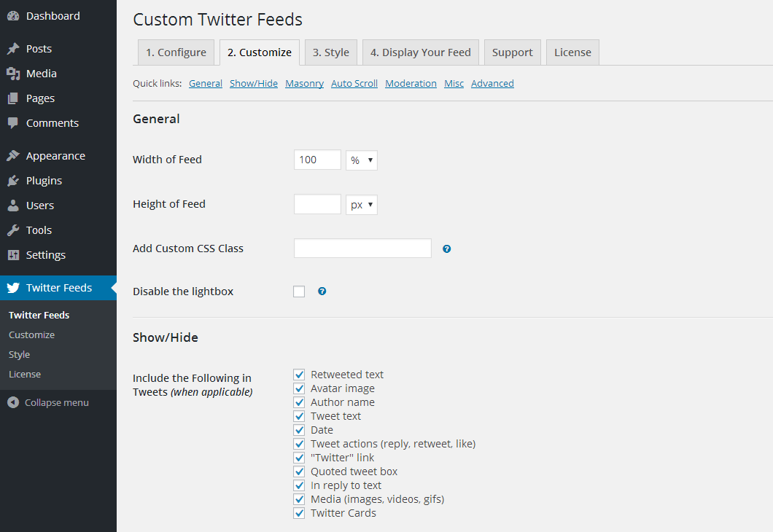Click help icon beside Custom CSS Class
The image size is (773, 532).
(447, 249)
